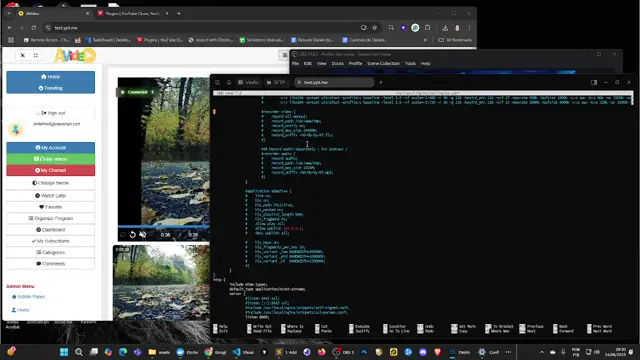Open the Vaults tab in the terminal app
This screenshot has height=360, width=640.
tap(248, 82)
